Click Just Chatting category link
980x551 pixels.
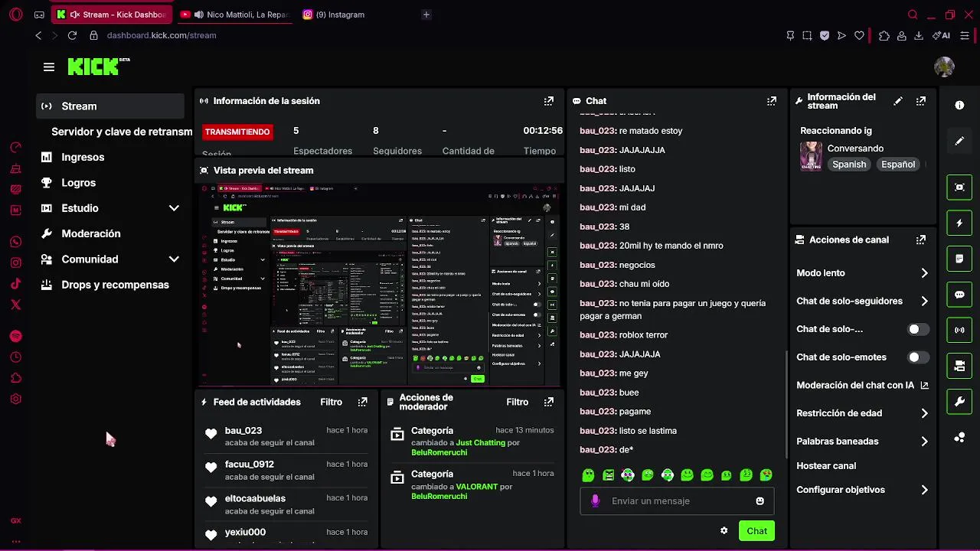pyautogui.click(x=480, y=442)
